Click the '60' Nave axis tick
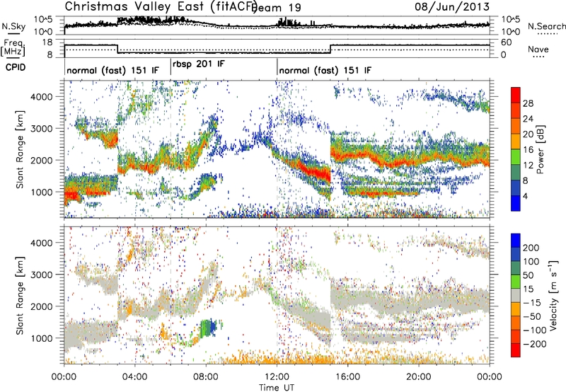The image size is (566, 392). 507,42
